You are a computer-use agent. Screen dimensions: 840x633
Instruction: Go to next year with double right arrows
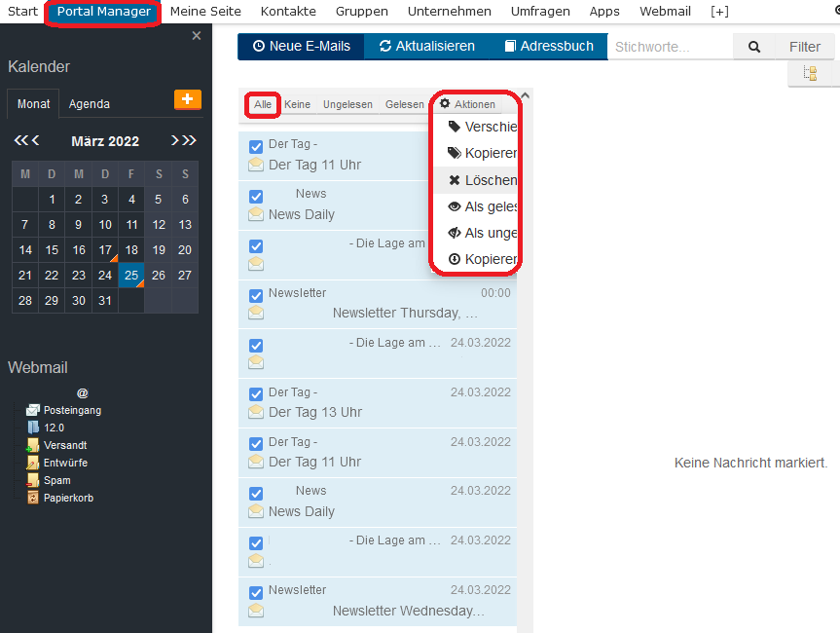[x=189, y=140]
